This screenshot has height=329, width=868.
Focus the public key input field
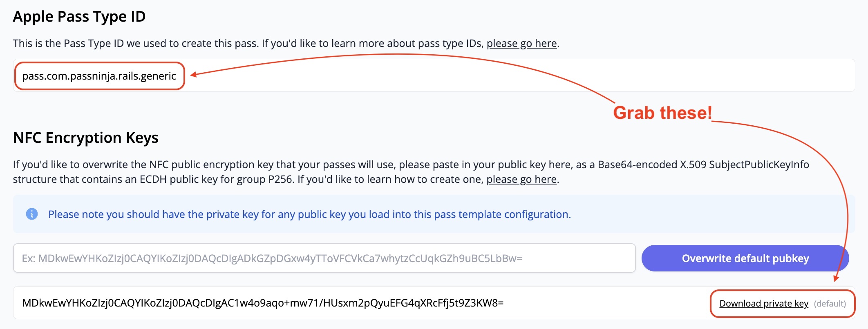click(324, 258)
